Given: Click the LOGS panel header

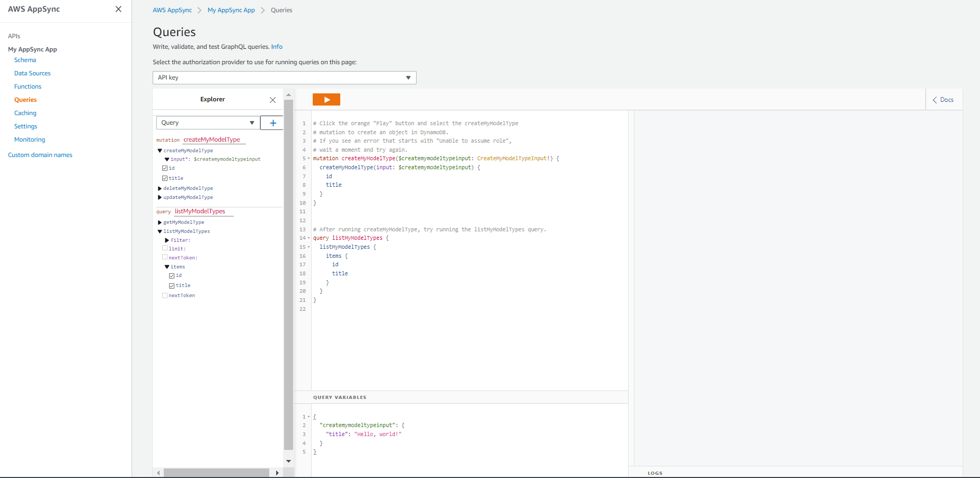Looking at the screenshot, I should [x=655, y=473].
